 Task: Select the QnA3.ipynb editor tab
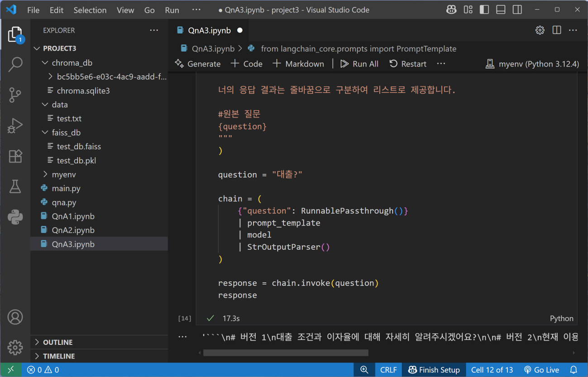[209, 30]
